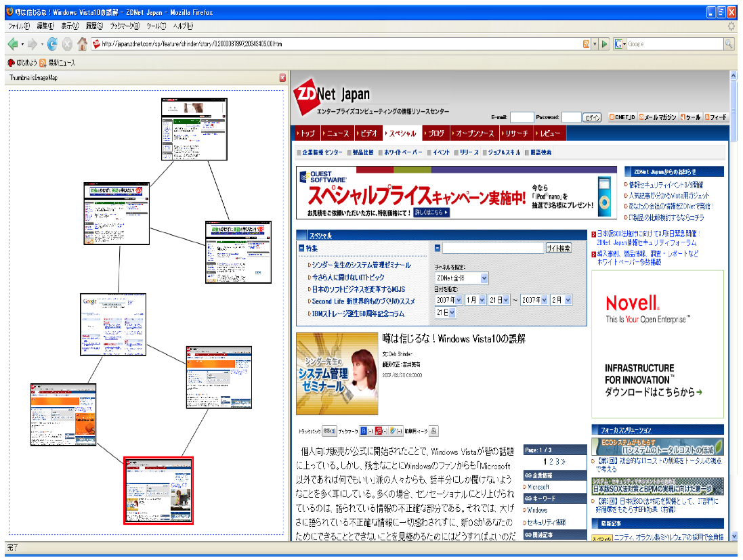Click the Password input field
This screenshot has height=560, width=743.
click(571, 117)
